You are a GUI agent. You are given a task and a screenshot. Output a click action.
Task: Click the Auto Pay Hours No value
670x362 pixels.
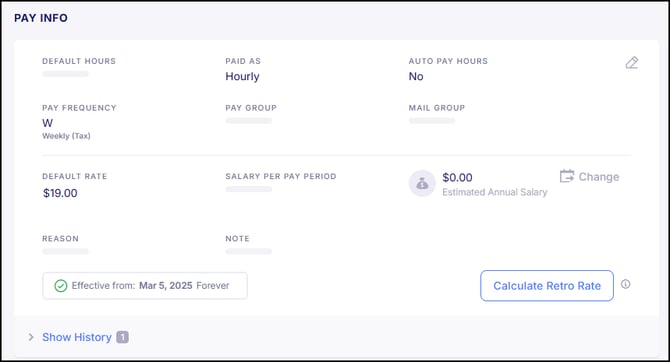pos(416,77)
